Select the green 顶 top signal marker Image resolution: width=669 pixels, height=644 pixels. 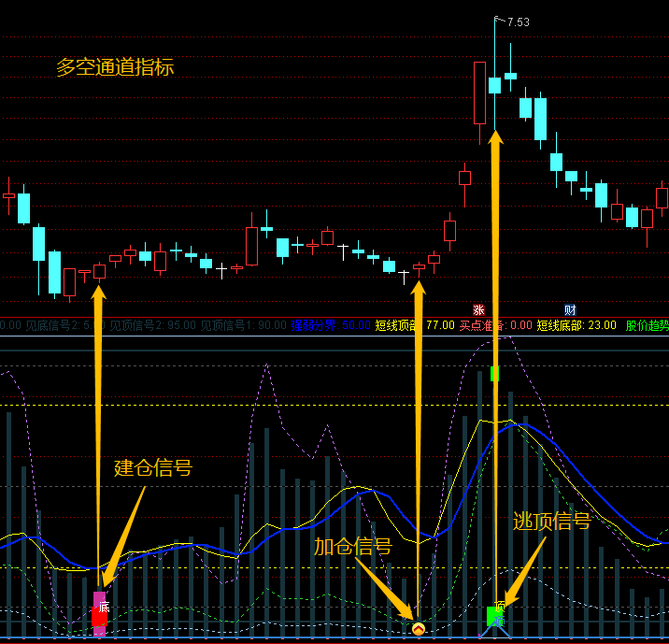[x=495, y=616]
